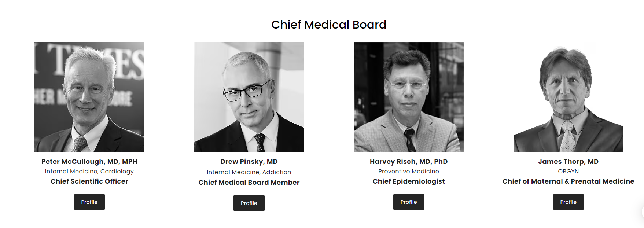Click the name James Thorp, MD

pyautogui.click(x=568, y=162)
